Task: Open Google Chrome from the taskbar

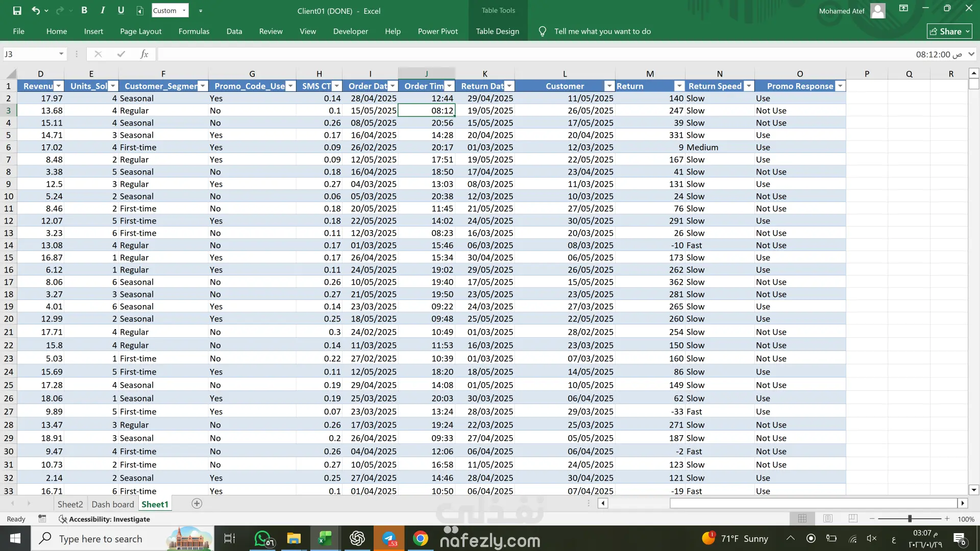Action: click(420, 538)
